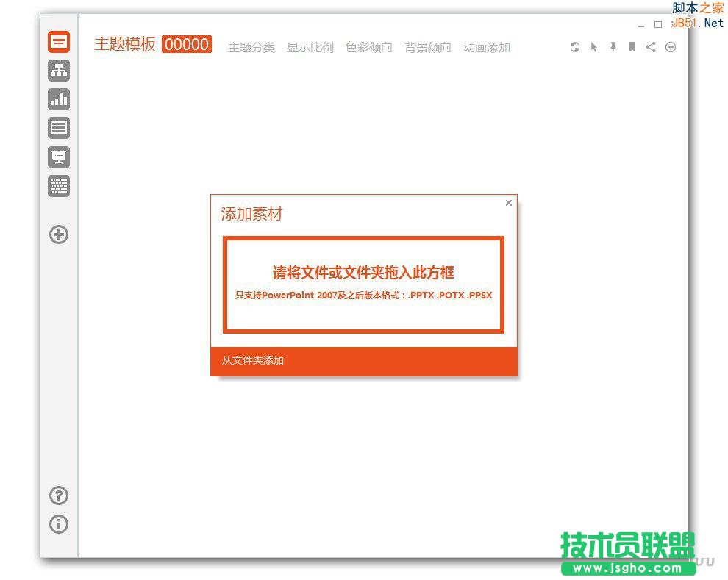Image resolution: width=728 pixels, height=580 pixels.
Task: Toggle the cursor selection mode
Action: pos(593,47)
